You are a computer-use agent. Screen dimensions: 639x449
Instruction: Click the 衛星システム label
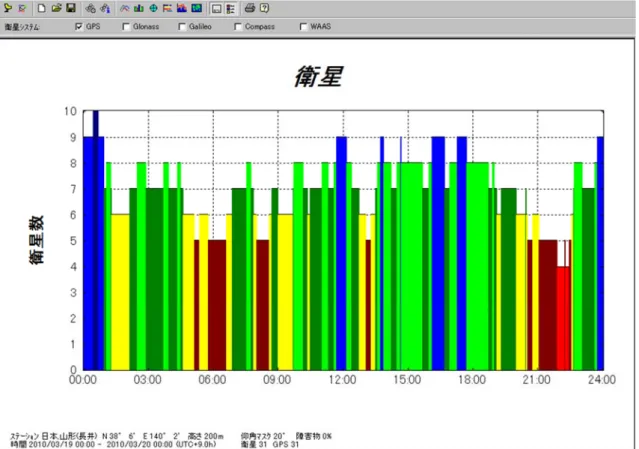tap(22, 27)
